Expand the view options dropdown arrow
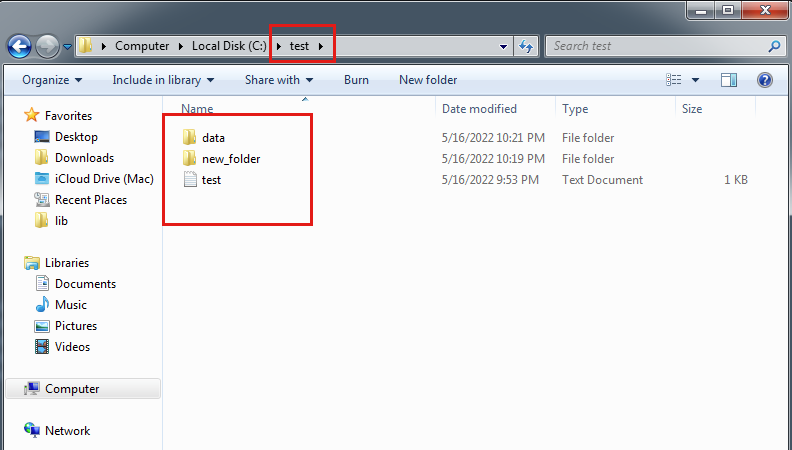Image resolution: width=792 pixels, height=450 pixels. point(696,80)
